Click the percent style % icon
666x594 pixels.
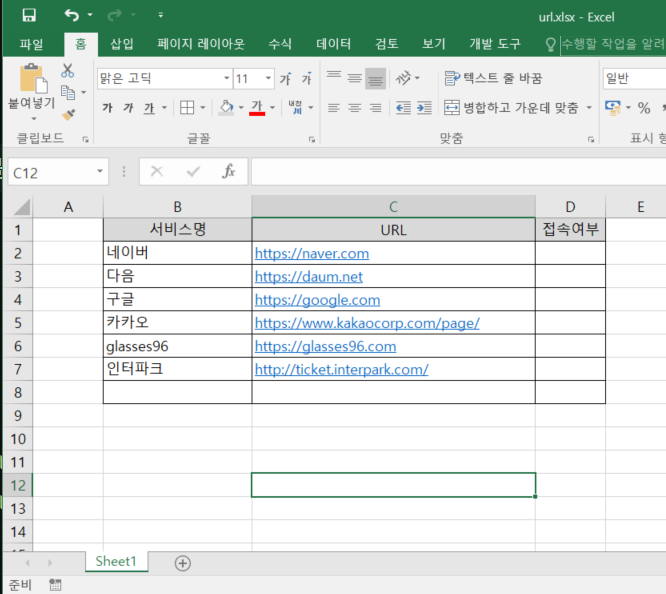click(644, 108)
